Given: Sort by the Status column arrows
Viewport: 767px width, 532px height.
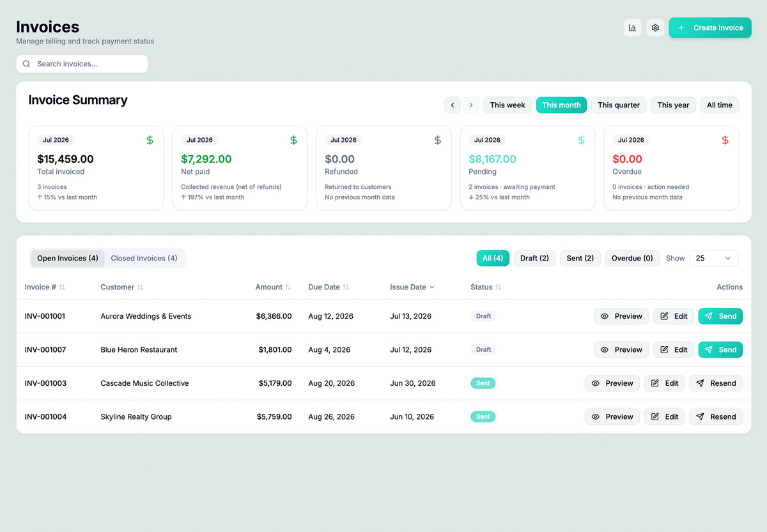Looking at the screenshot, I should click(x=498, y=287).
